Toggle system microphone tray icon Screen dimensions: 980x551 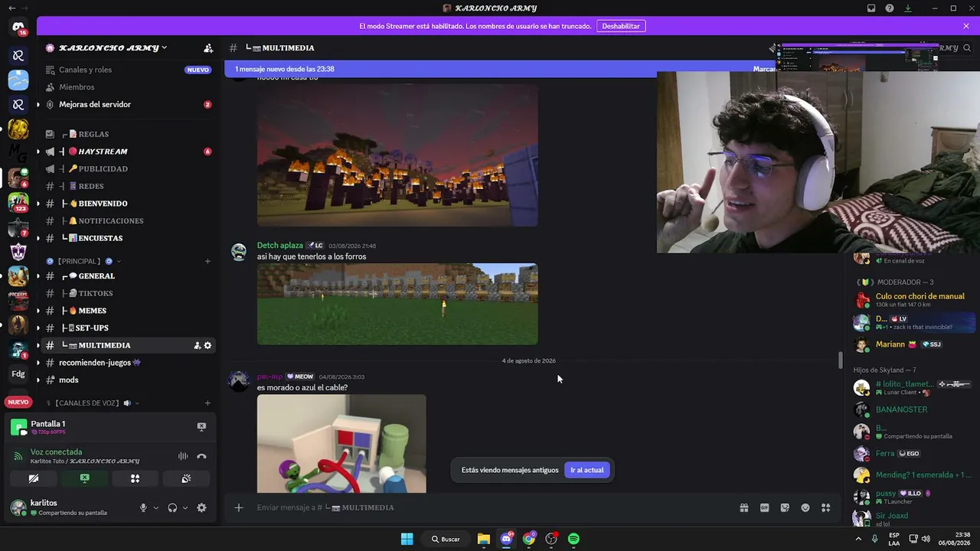point(874,539)
